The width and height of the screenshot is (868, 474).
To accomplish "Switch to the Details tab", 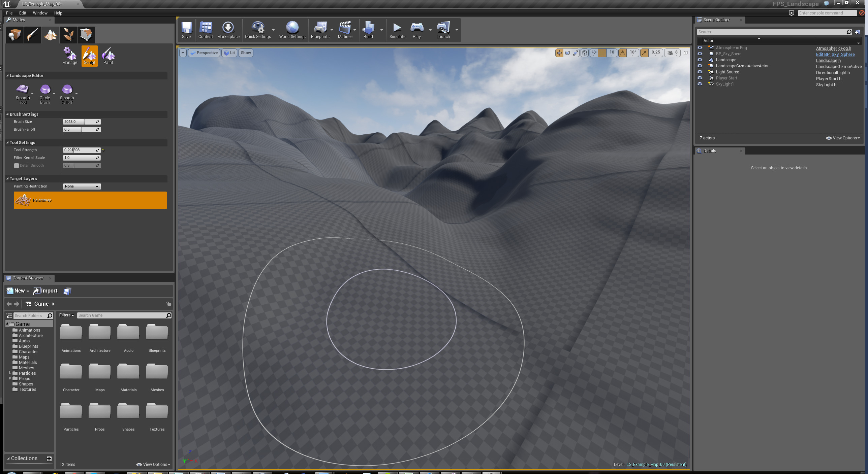I will (x=709, y=151).
